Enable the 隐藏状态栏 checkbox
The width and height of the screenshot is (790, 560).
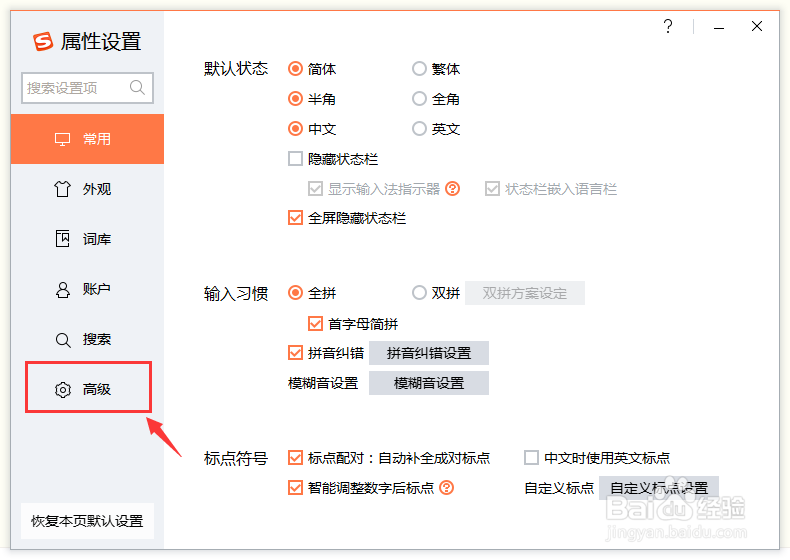[295, 159]
